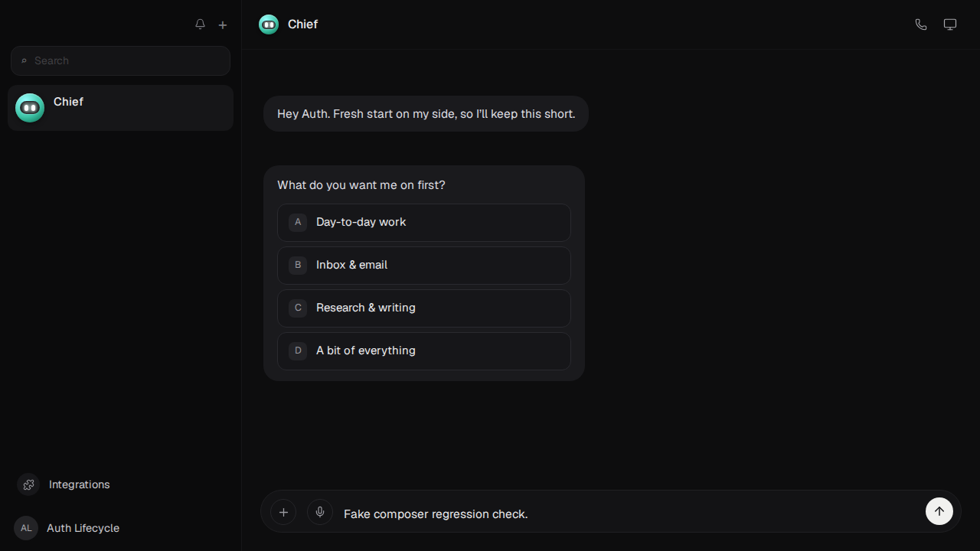Choose option C Research & writing
The image size is (980, 551).
tap(424, 308)
